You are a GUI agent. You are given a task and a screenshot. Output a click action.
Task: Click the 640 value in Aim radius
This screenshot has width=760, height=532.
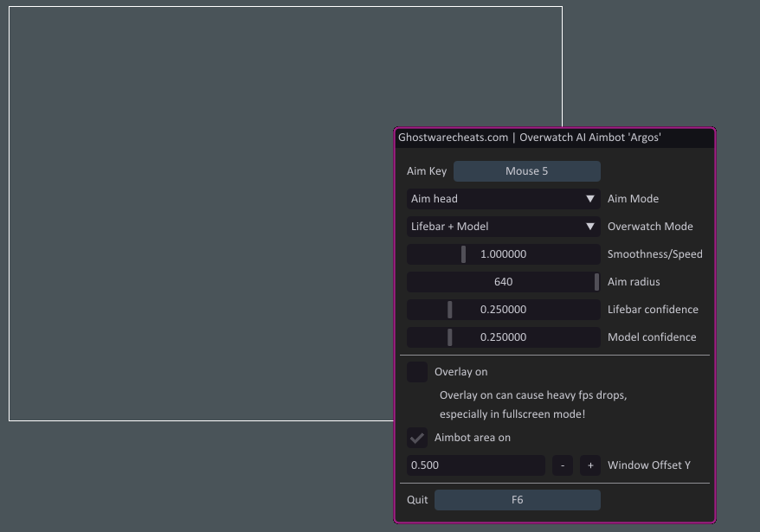503,282
